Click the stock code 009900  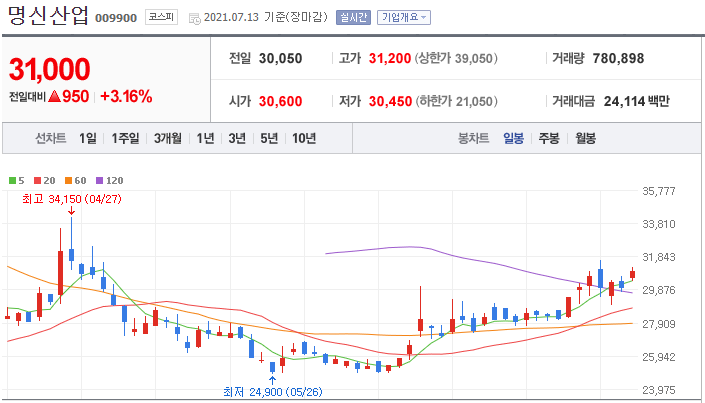click(x=116, y=18)
